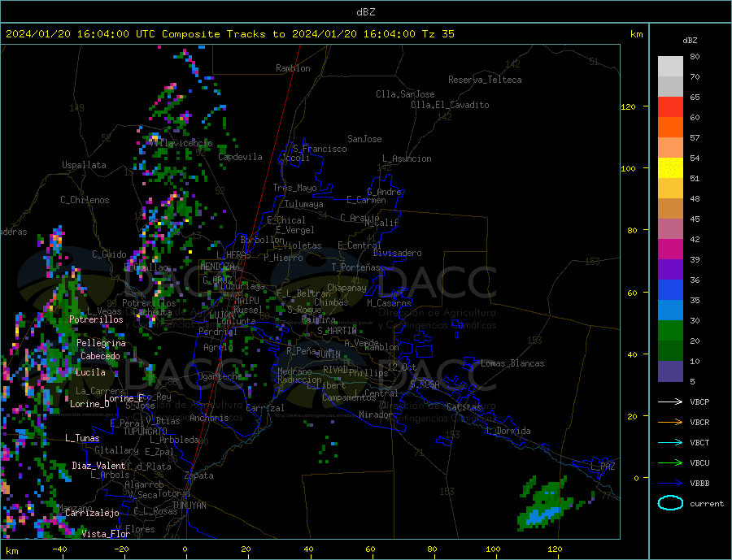Viewport: 732px width, 560px height.
Task: Select the magenta swatch below 42 dBZ
Action: click(670, 250)
